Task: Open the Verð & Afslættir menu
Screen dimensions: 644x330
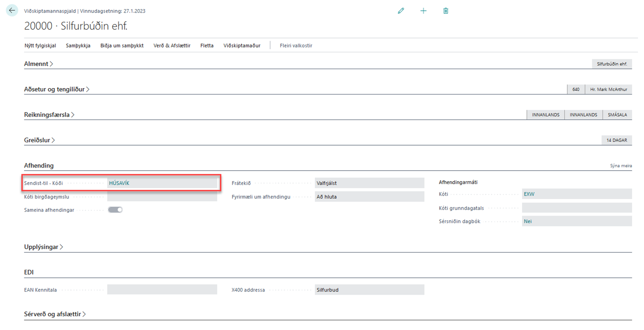Action: [x=172, y=45]
